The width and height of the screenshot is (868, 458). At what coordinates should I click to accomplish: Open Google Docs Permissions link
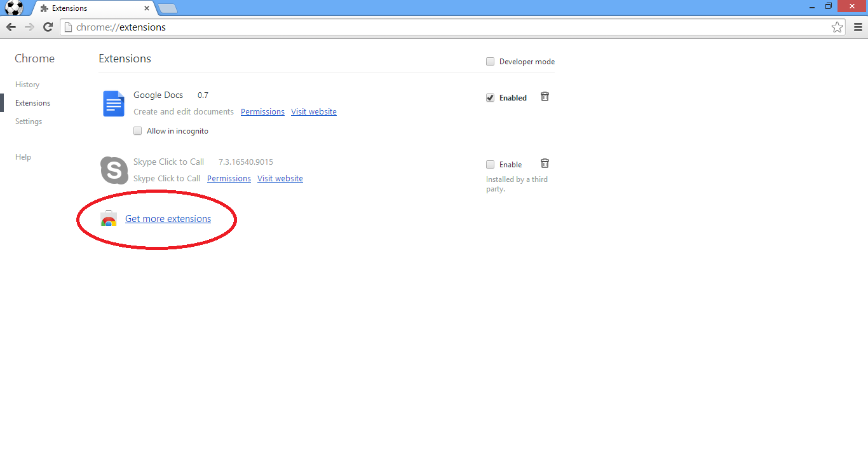[x=262, y=112]
